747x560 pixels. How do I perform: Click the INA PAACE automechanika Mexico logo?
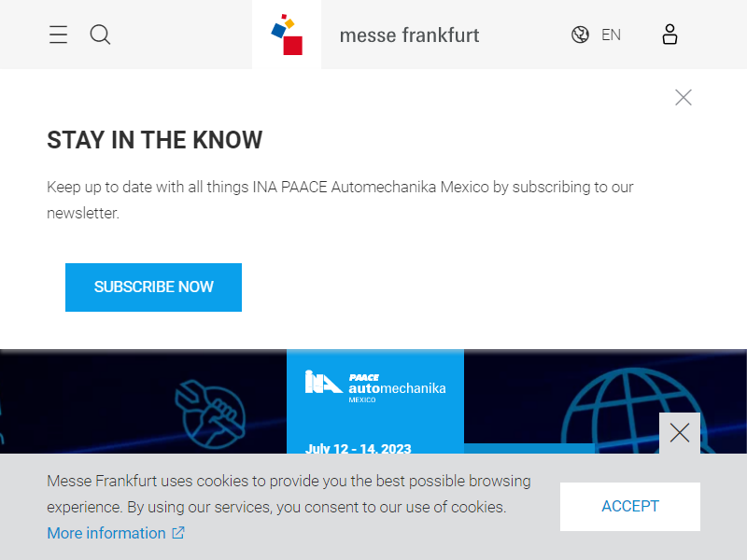coord(375,386)
